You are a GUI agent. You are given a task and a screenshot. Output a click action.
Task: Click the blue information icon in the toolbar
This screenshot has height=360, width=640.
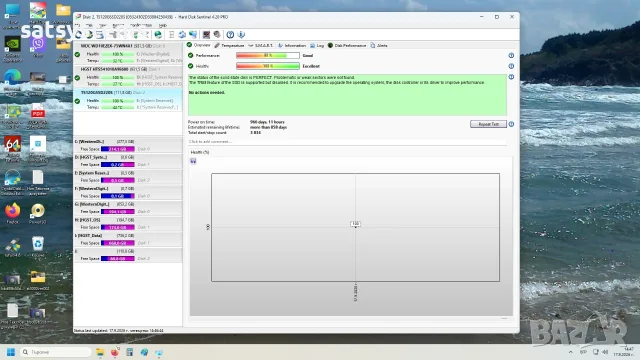(241, 35)
